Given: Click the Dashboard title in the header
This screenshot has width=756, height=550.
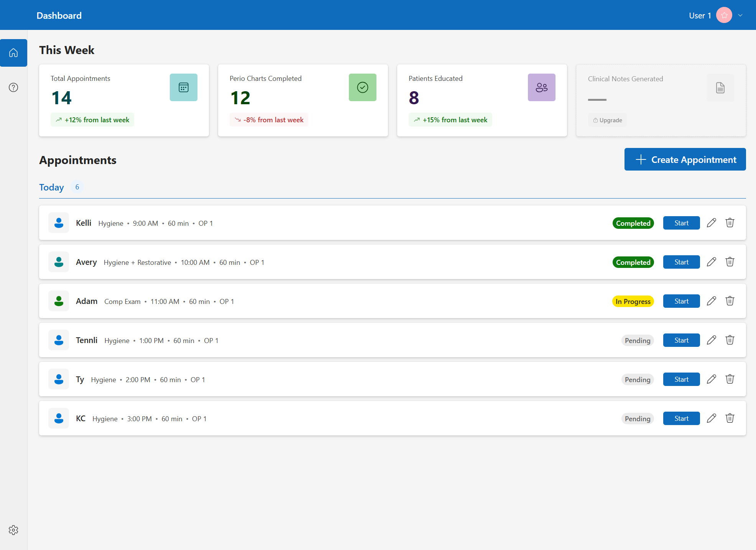Looking at the screenshot, I should (x=59, y=15).
